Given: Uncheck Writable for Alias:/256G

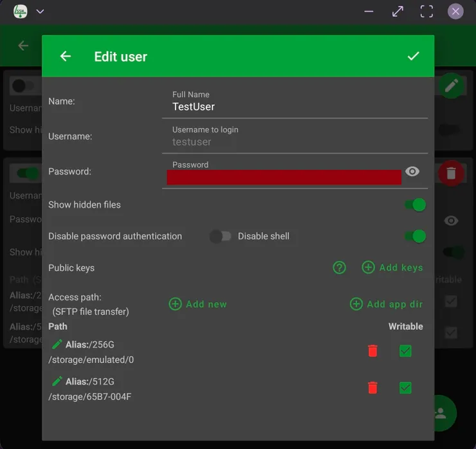Looking at the screenshot, I should point(405,351).
